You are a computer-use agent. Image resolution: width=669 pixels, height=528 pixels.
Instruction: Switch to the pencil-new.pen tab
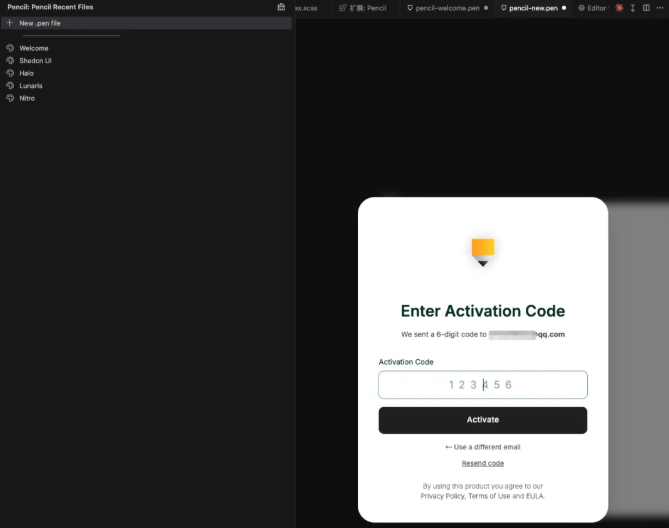[x=532, y=7]
